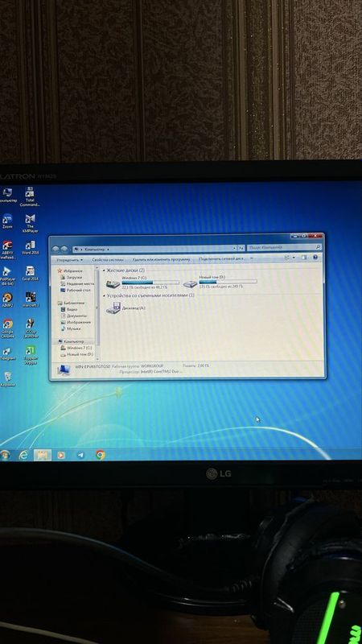
Task: Click the address bar Компьютер path
Action: [x=97, y=249]
